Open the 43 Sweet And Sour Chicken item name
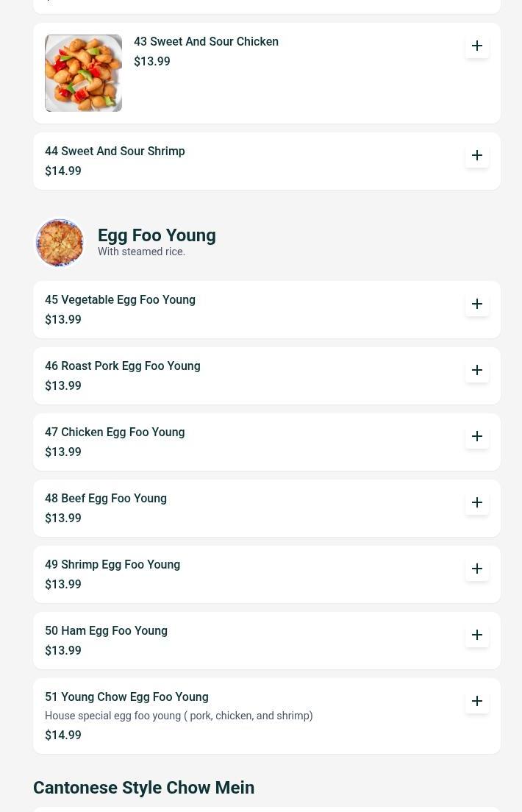The image size is (522, 812). click(206, 42)
